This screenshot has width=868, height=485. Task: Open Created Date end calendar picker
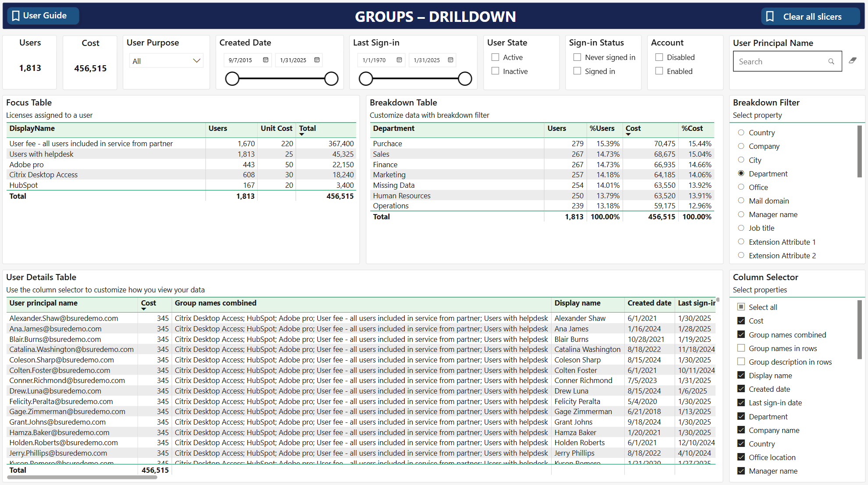tap(317, 60)
